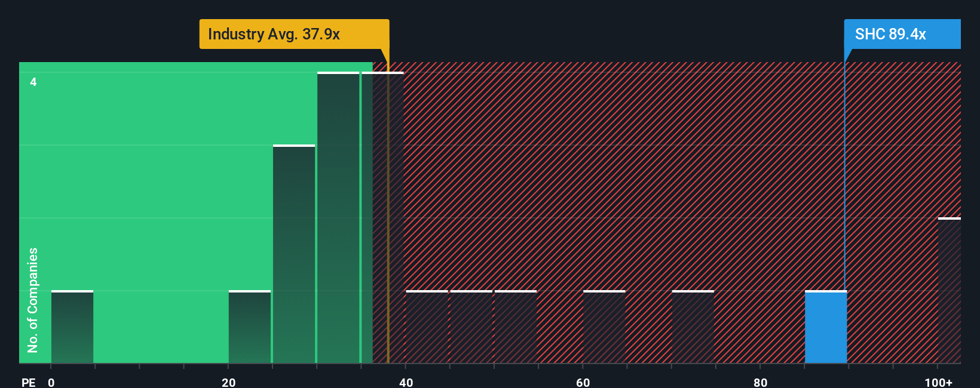Select the bar at PE 0 to 5
This screenshot has height=388, width=980.
pyautogui.click(x=72, y=327)
